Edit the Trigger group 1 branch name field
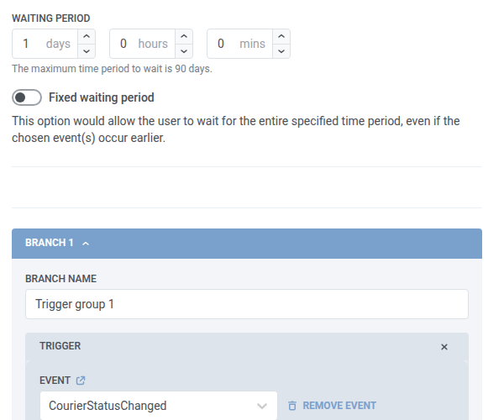Viewport: 504px width, 420px height. [247, 304]
